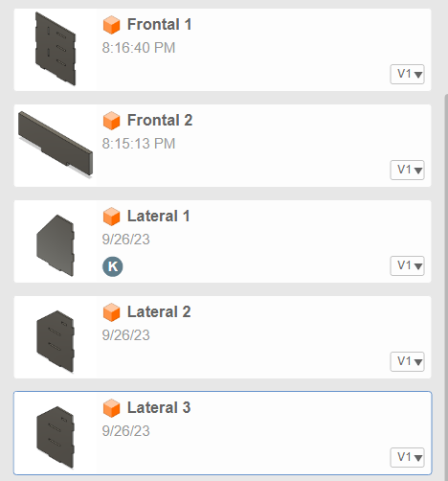Click the vertical scrollbar of the file list

coord(446,287)
